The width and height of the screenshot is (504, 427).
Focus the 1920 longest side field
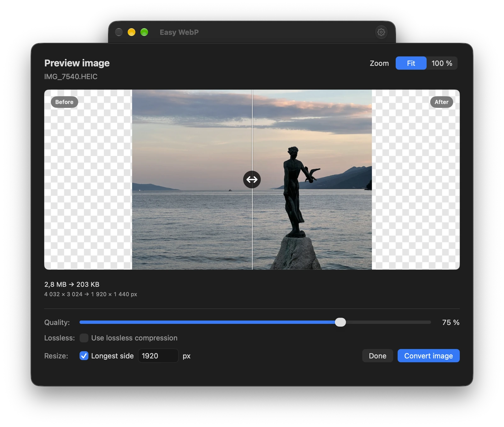click(158, 356)
